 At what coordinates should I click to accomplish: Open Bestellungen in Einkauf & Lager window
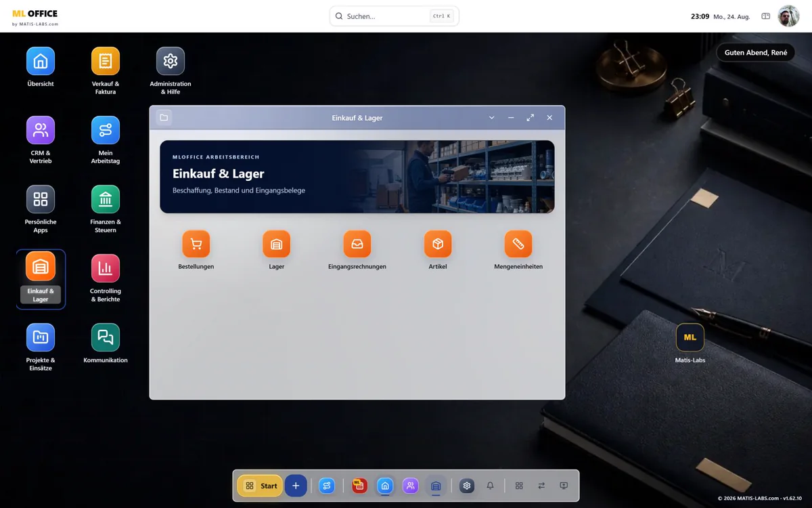tap(196, 250)
